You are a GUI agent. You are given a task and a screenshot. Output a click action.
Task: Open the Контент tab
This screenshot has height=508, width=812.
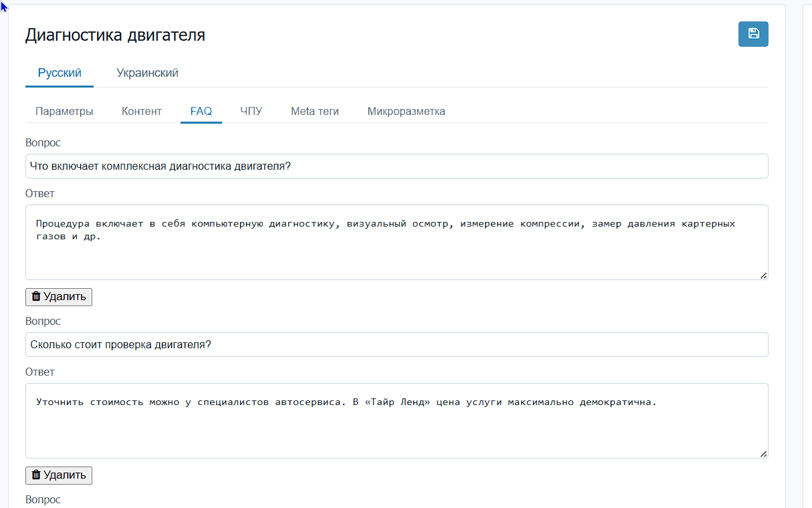pyautogui.click(x=142, y=111)
